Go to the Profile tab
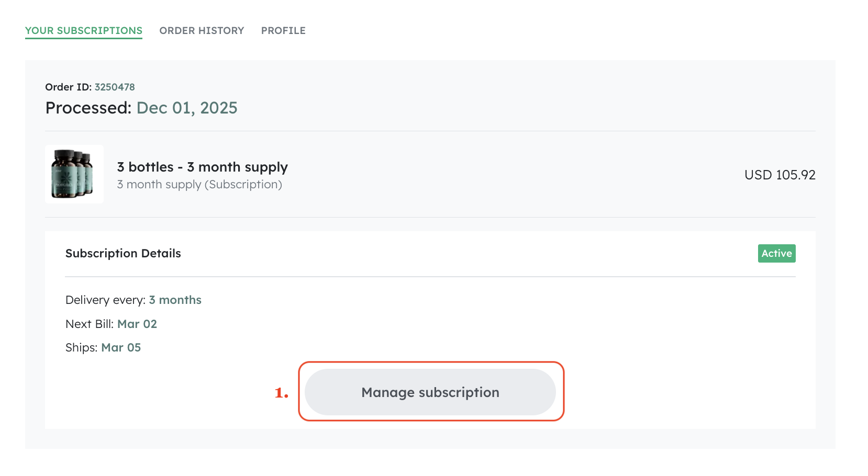This screenshot has height=476, width=868. tap(283, 30)
